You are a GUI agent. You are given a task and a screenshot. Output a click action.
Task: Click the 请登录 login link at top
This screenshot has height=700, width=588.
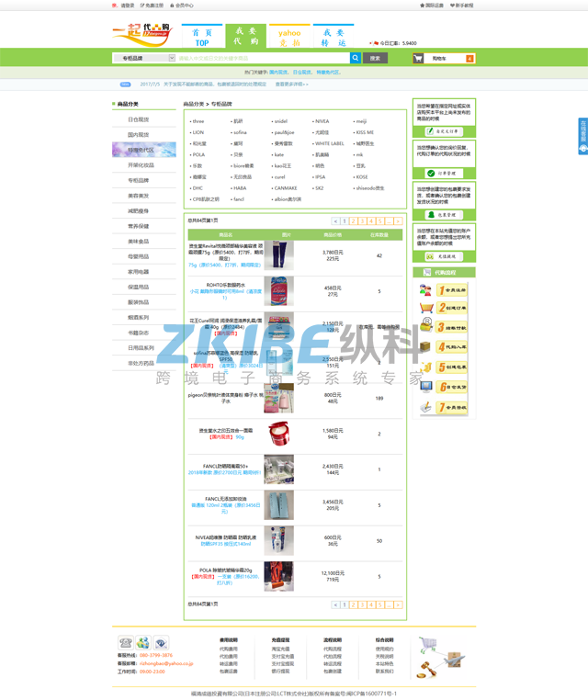click(127, 6)
